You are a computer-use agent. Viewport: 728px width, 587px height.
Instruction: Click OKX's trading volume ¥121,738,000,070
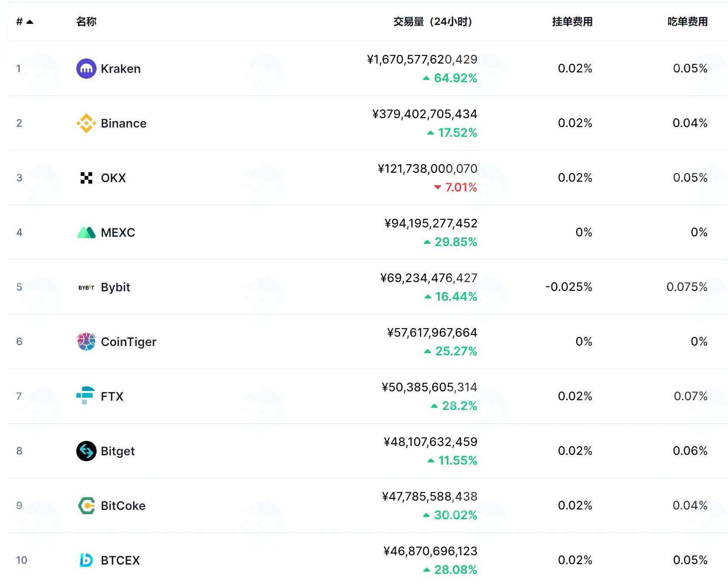(428, 169)
